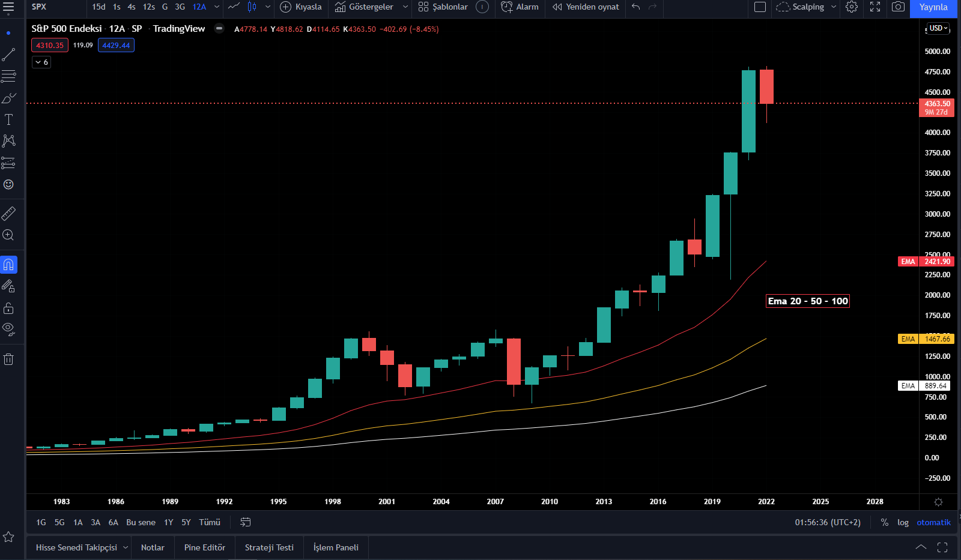Open favorites star toolbar icon
961x560 pixels.
(x=8, y=537)
